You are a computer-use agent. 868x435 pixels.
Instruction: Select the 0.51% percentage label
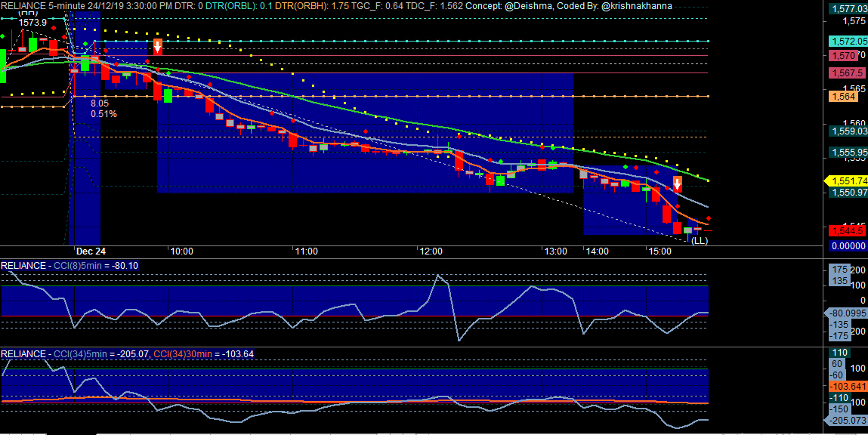[x=103, y=113]
